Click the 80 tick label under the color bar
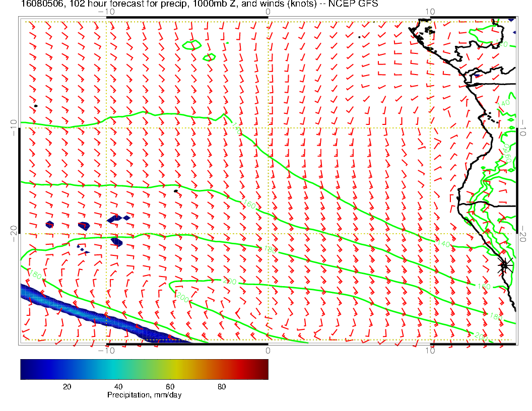 pyautogui.click(x=221, y=386)
